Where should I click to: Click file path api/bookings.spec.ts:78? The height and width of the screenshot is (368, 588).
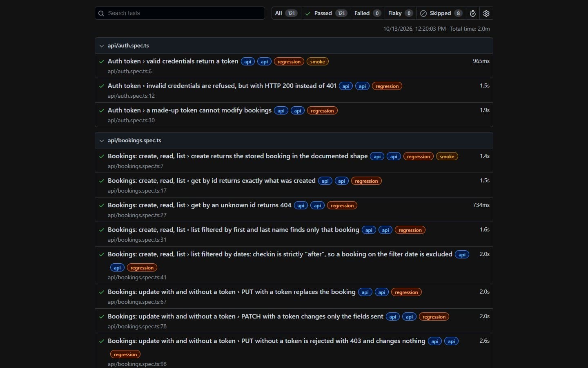click(137, 326)
